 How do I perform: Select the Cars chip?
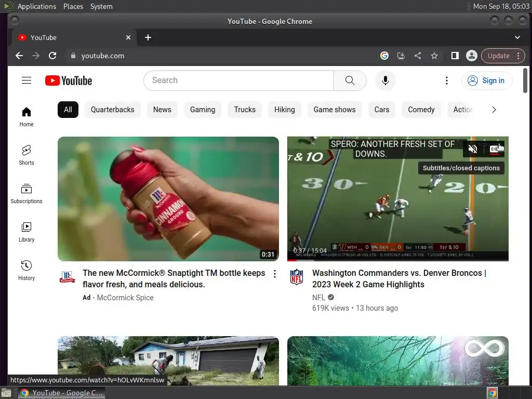382,110
